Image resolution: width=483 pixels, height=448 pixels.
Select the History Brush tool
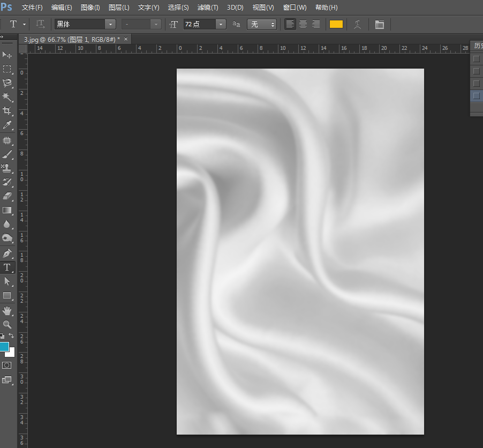coord(7,182)
